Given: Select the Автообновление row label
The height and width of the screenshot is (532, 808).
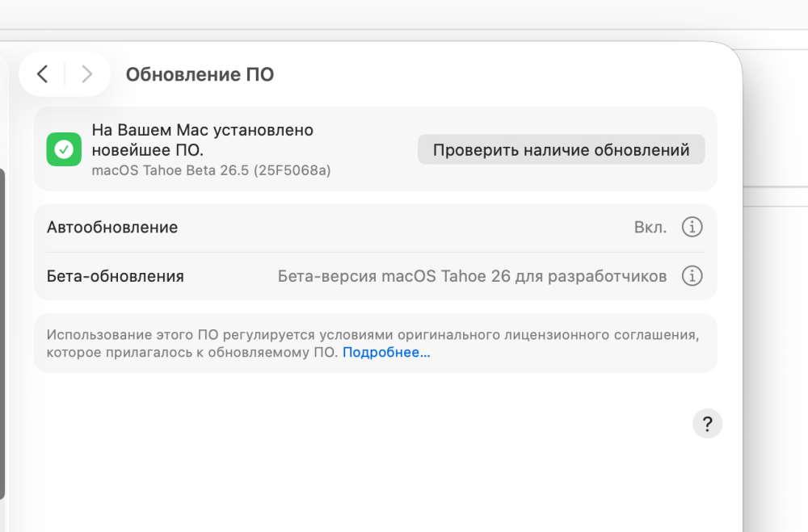Looking at the screenshot, I should (x=112, y=227).
